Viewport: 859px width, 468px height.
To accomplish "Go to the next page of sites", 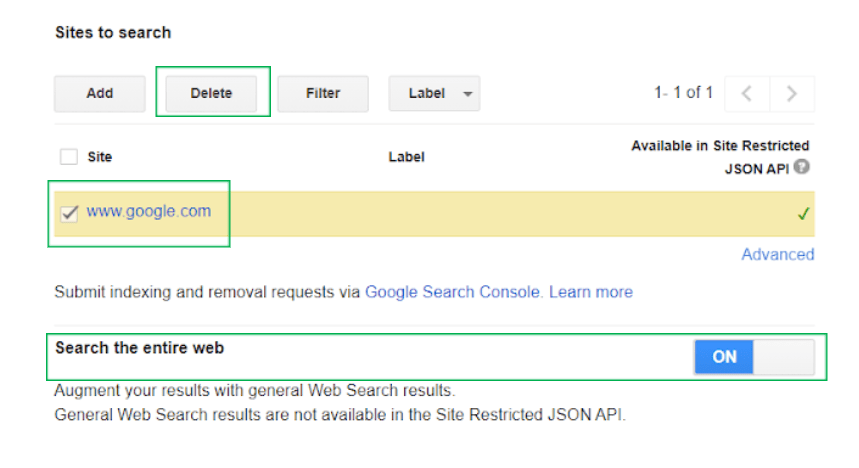I will (792, 94).
